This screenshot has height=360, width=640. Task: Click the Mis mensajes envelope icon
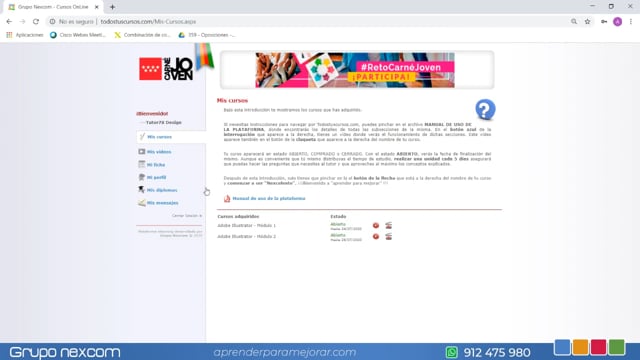point(142,202)
